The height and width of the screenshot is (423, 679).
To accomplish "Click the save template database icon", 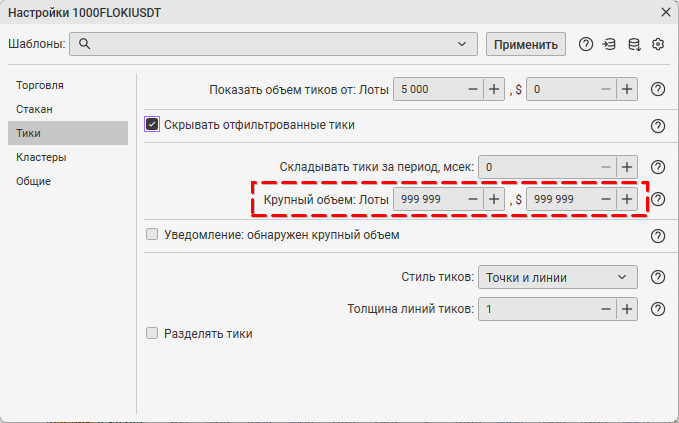I will coord(633,44).
